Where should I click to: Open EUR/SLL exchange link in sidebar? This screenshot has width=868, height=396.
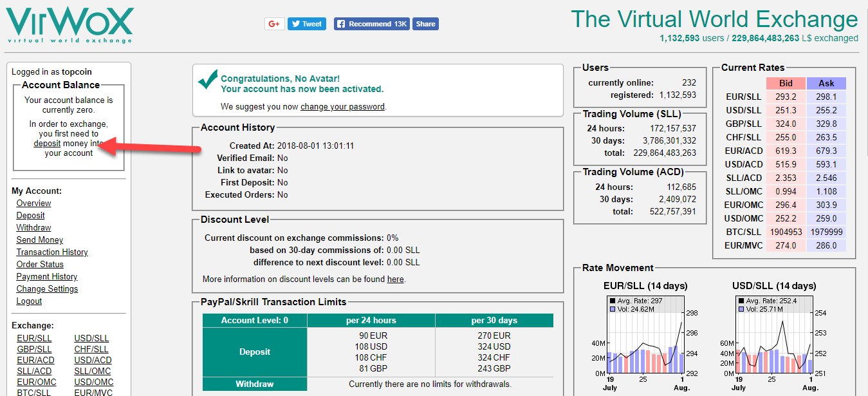click(34, 338)
